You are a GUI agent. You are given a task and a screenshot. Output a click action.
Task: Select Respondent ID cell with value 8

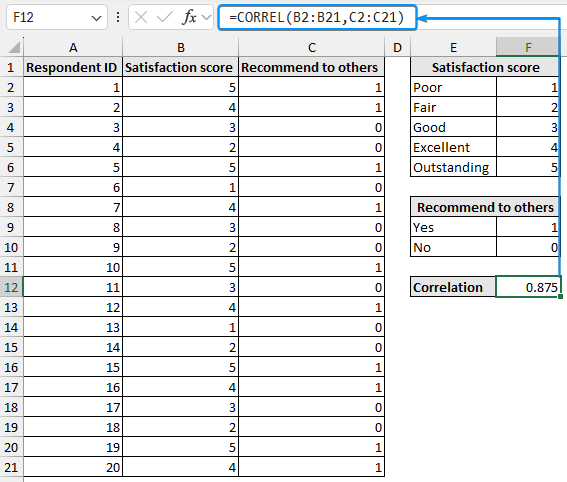click(73, 227)
